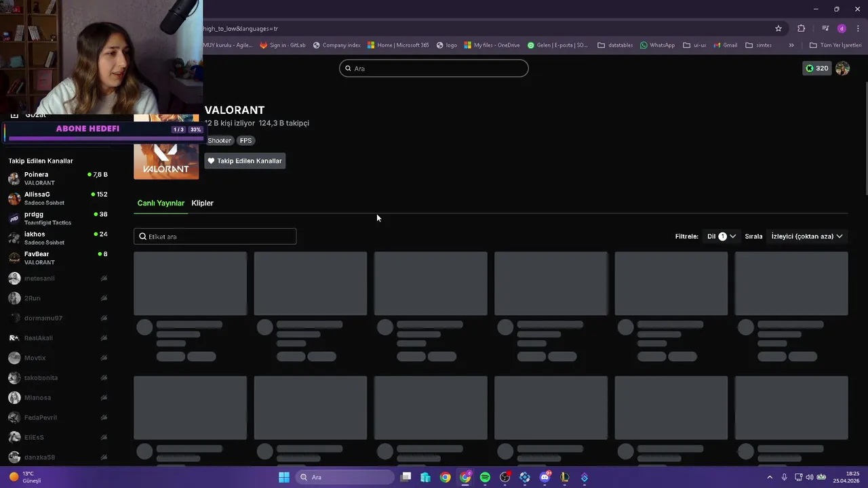Open AllissaG's channel in the sidebar
The height and width of the screenshot is (488, 868).
58,198
